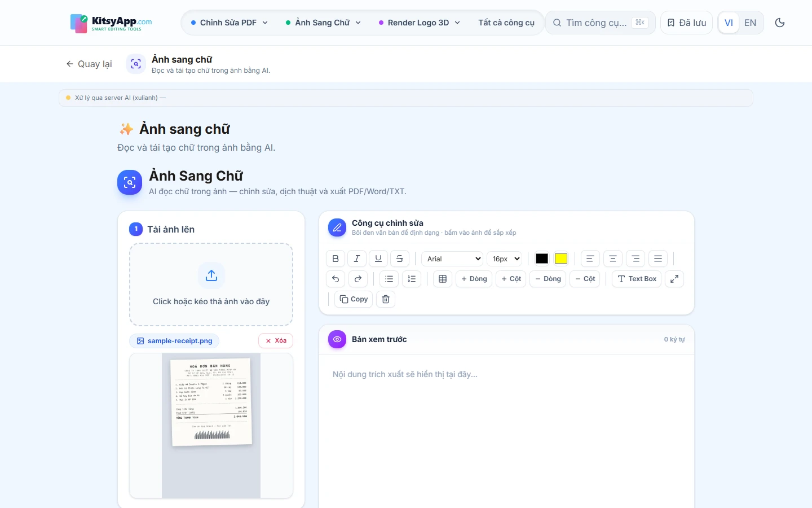
Task: Switch language to VI
Action: 729,23
